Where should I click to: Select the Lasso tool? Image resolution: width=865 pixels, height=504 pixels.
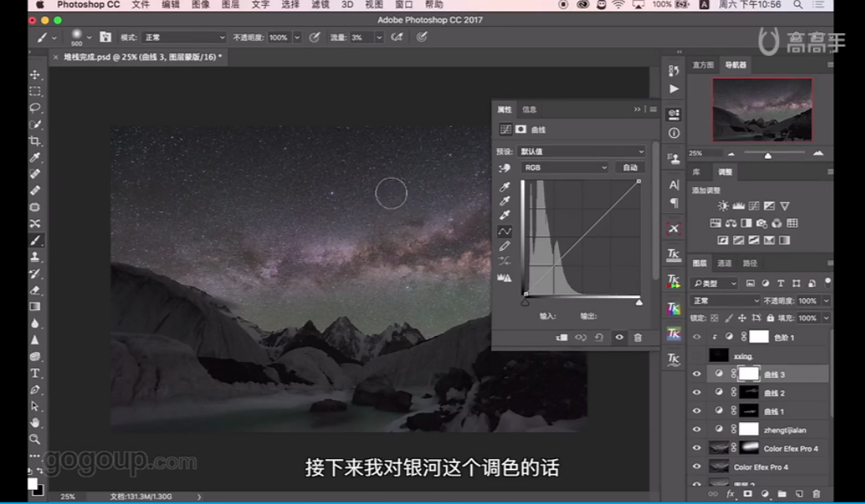[35, 107]
